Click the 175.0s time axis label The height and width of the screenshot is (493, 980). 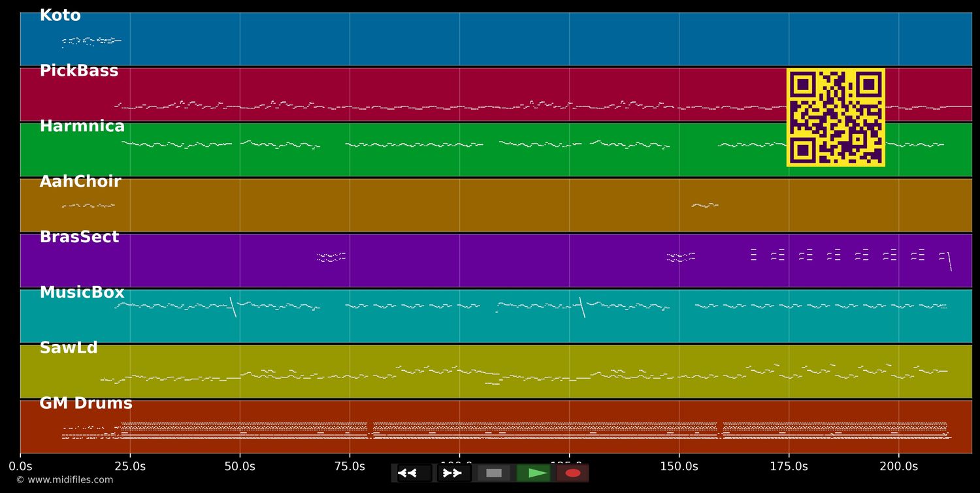pos(789,467)
